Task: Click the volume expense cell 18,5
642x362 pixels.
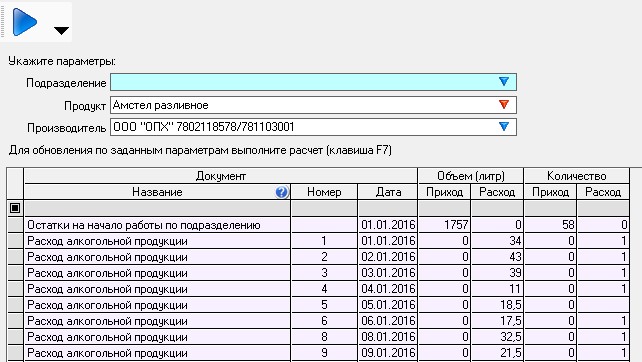Action: pos(497,305)
